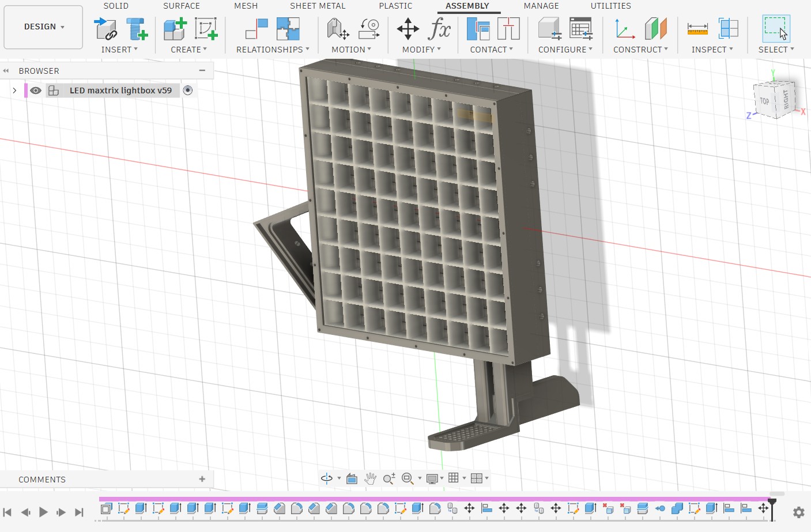Image resolution: width=811 pixels, height=532 pixels.
Task: Activate the window Select tool icon
Action: point(776,28)
